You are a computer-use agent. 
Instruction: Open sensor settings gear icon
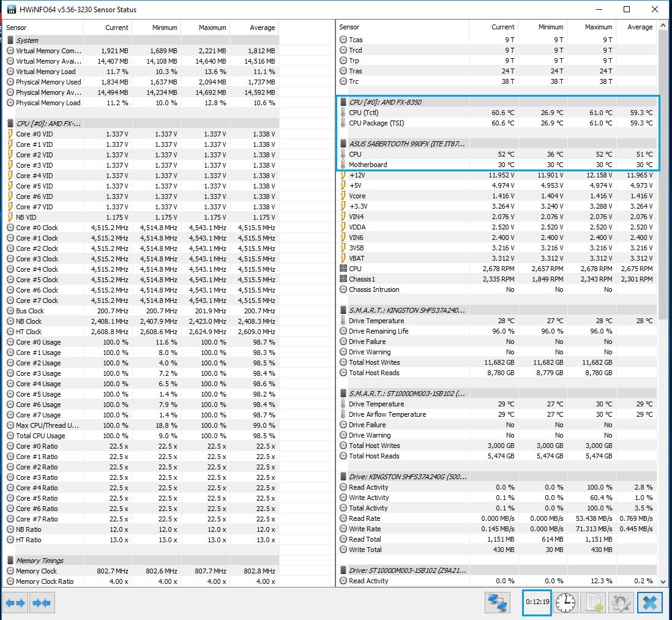(x=621, y=602)
